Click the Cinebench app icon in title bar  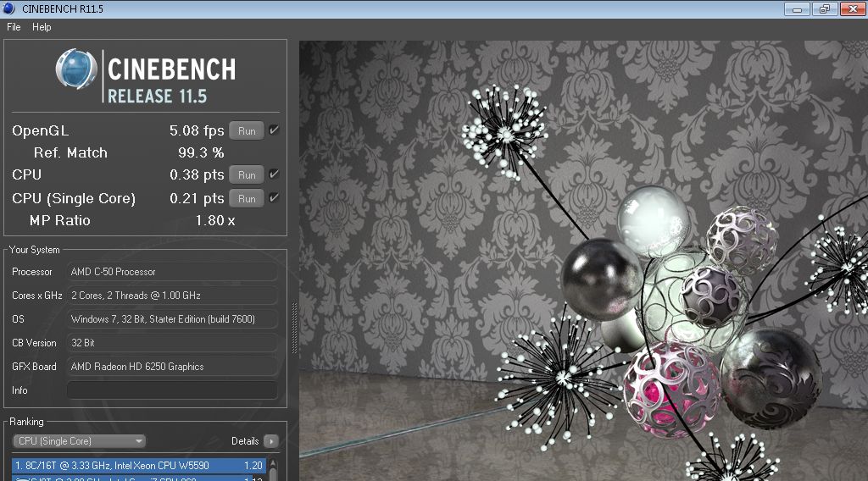[x=8, y=8]
